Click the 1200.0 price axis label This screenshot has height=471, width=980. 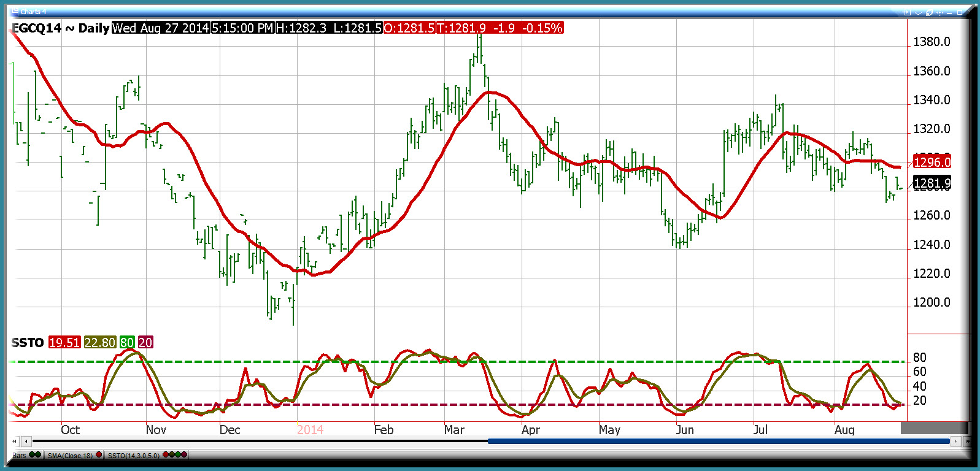pyautogui.click(x=932, y=302)
